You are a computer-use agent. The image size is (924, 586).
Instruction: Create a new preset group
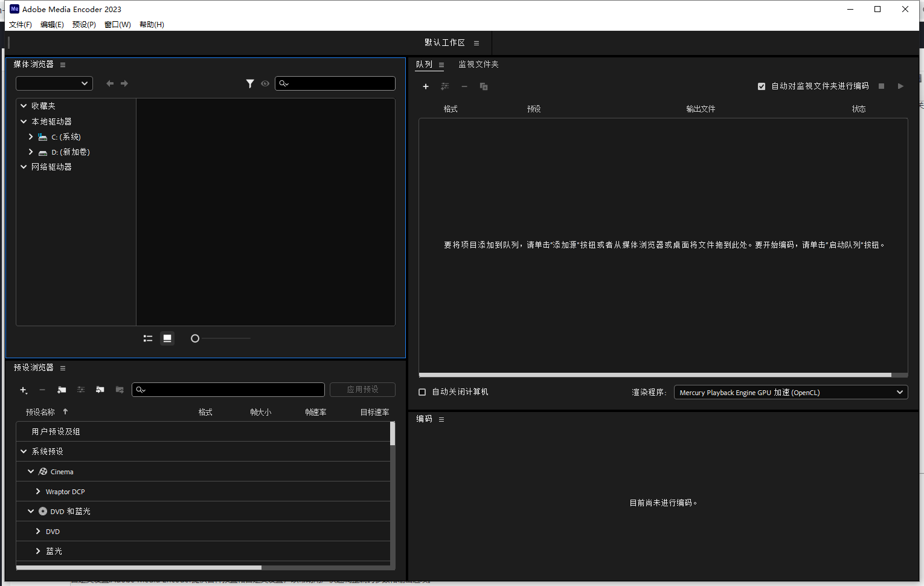(62, 390)
